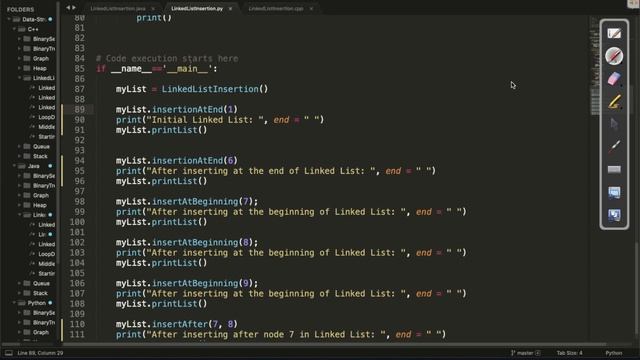
Task: Open the LinkedListInsertion.cpp tab
Action: (x=276, y=9)
